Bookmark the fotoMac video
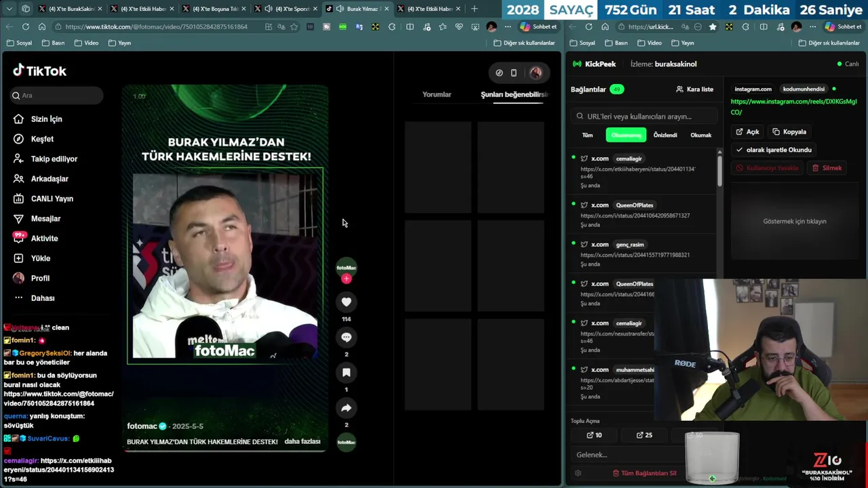868x488 pixels. tap(347, 373)
